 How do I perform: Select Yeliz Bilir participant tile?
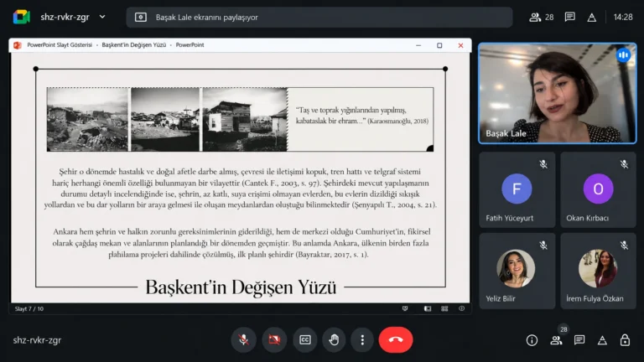click(517, 271)
